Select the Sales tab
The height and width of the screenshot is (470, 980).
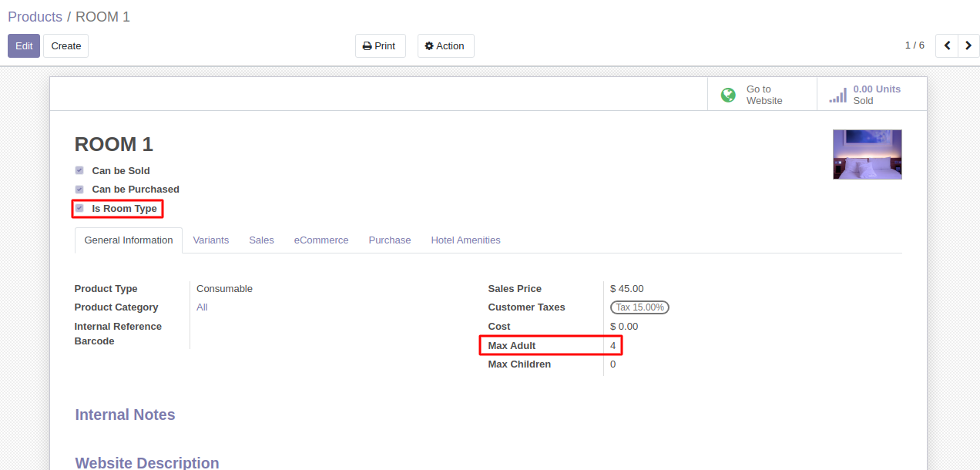[261, 240]
